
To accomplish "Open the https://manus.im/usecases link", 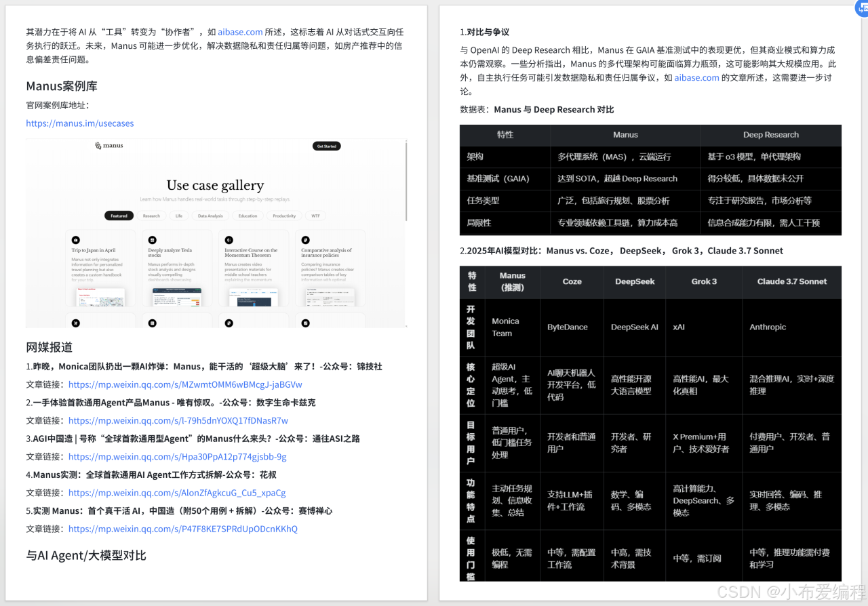I will pyautogui.click(x=80, y=123).
